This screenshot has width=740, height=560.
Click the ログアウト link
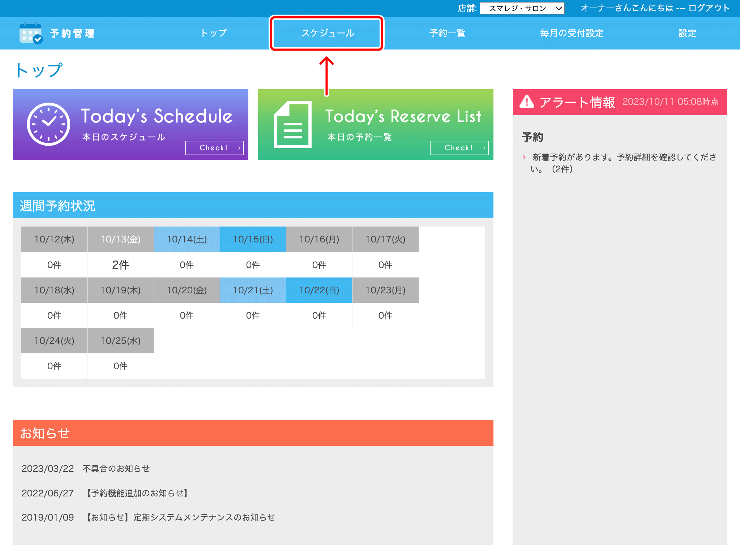tap(709, 8)
